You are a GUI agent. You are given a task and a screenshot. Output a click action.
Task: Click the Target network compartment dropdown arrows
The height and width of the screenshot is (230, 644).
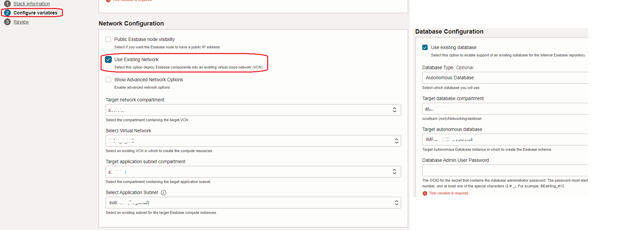click(x=394, y=110)
